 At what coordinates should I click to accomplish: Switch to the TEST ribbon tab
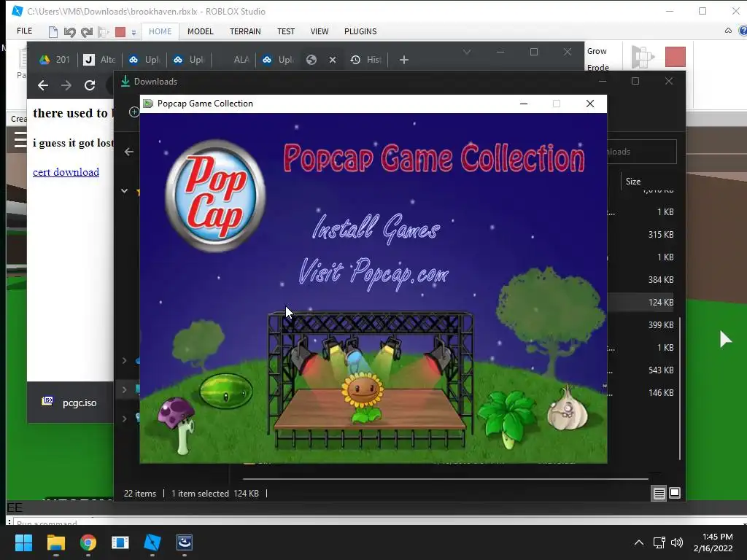click(x=286, y=31)
